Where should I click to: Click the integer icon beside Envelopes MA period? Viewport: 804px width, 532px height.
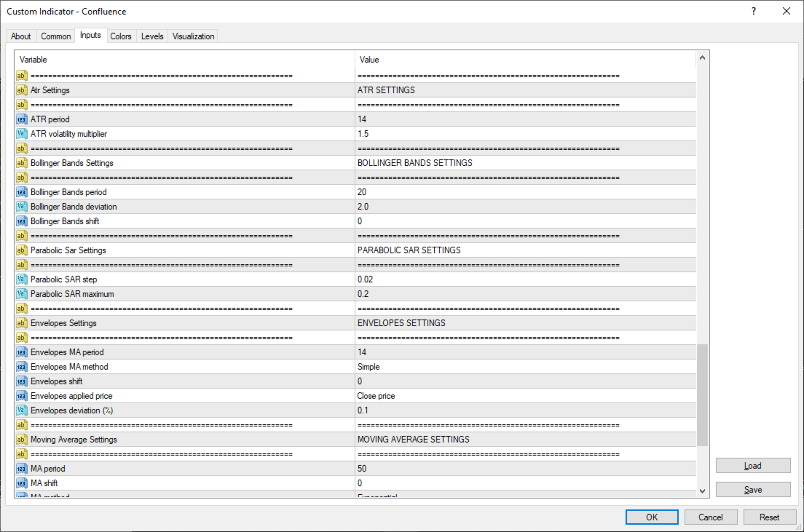point(21,352)
